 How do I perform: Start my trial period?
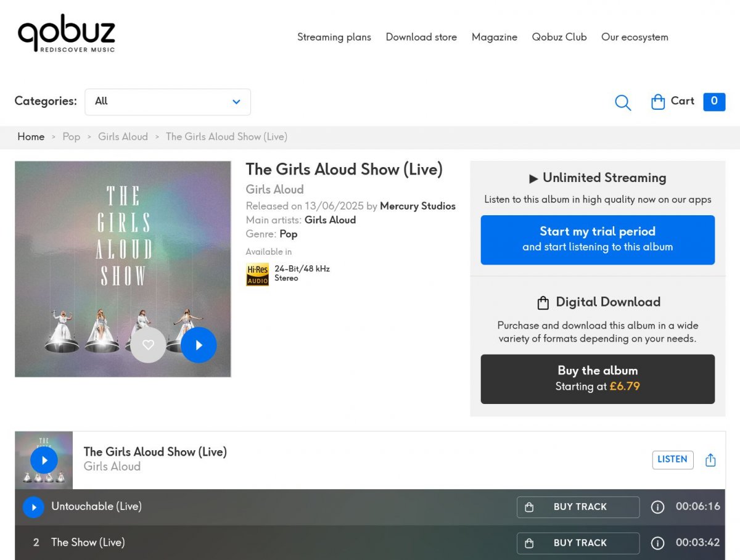tap(598, 240)
